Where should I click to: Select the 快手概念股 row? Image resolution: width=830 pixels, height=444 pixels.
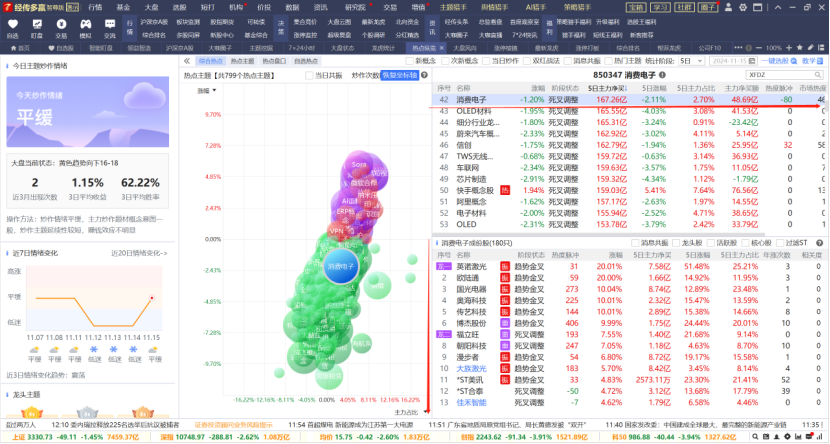[628, 190]
